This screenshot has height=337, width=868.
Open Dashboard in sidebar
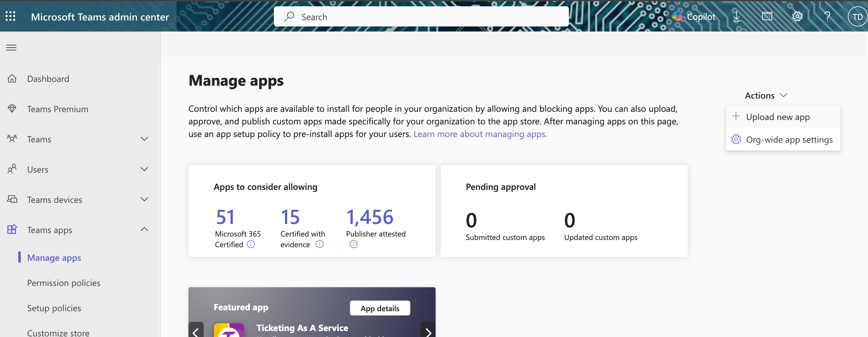tap(48, 79)
